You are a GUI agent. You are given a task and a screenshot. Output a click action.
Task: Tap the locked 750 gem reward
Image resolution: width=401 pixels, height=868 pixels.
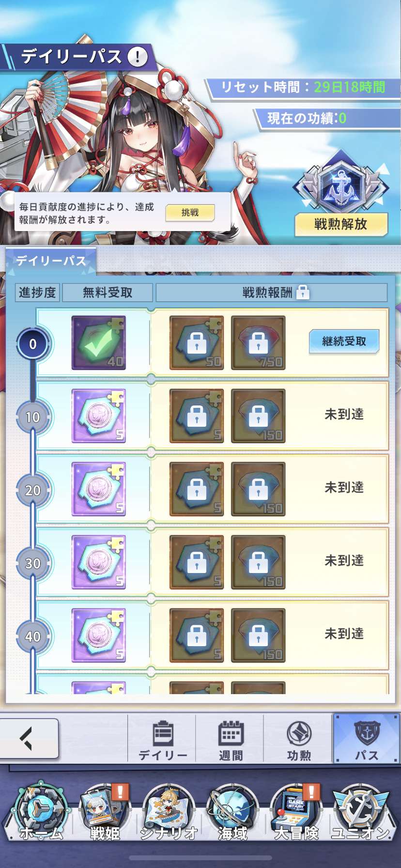pos(258,343)
